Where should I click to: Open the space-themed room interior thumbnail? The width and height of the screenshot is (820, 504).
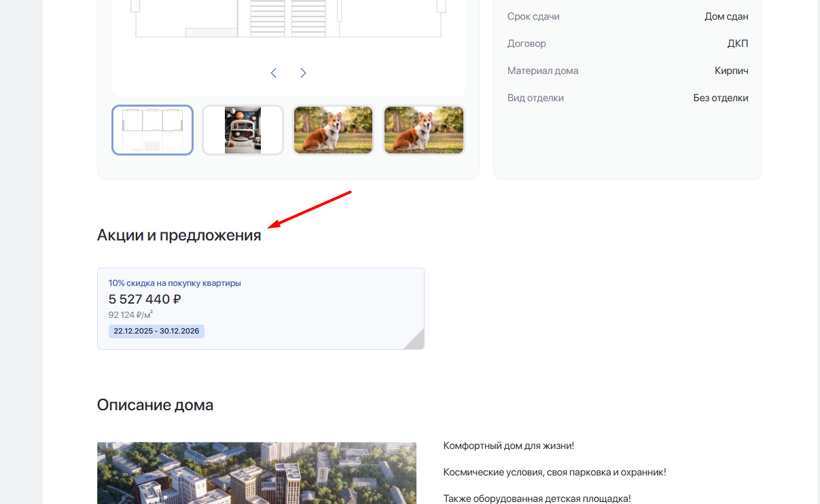coord(243,130)
